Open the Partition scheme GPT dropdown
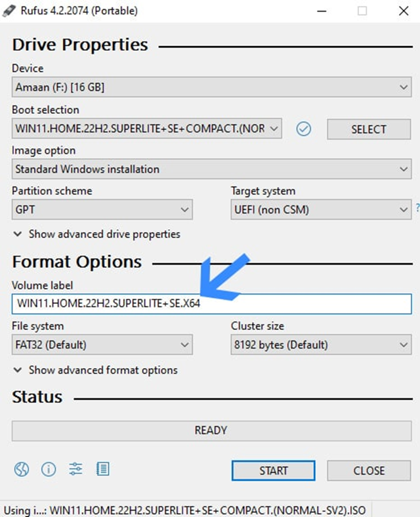The image size is (420, 517). [x=102, y=209]
